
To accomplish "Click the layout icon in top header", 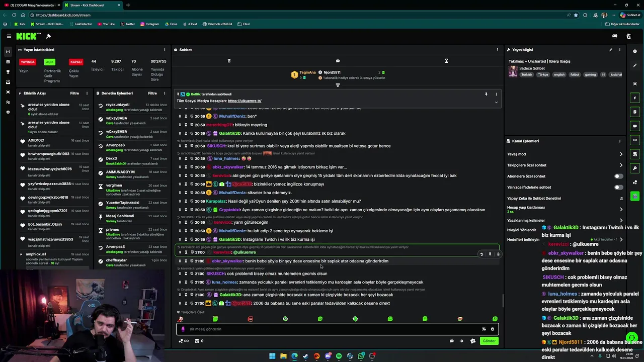I will click(x=614, y=36).
